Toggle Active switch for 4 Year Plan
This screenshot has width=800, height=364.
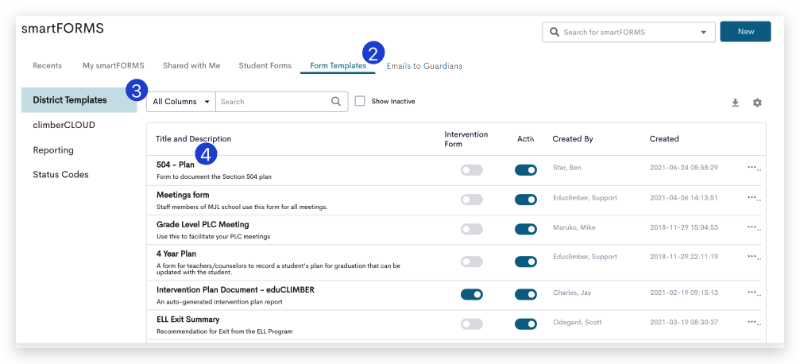526,262
